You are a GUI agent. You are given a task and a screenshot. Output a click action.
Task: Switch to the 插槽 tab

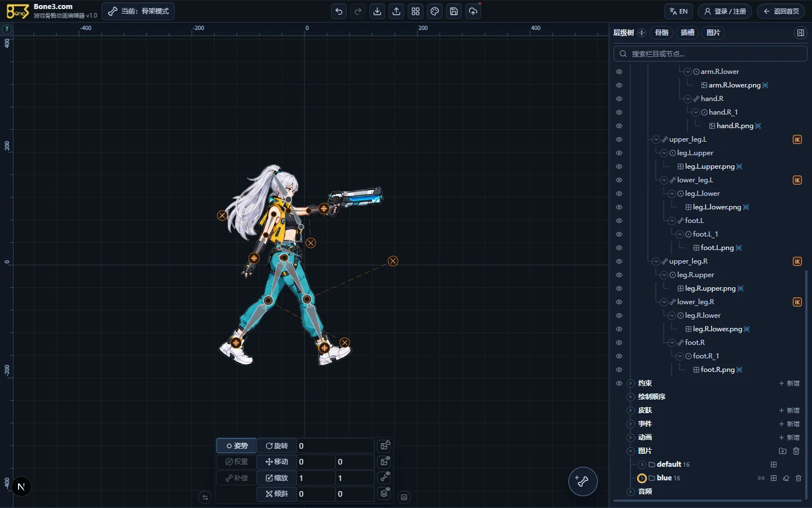[x=687, y=33]
